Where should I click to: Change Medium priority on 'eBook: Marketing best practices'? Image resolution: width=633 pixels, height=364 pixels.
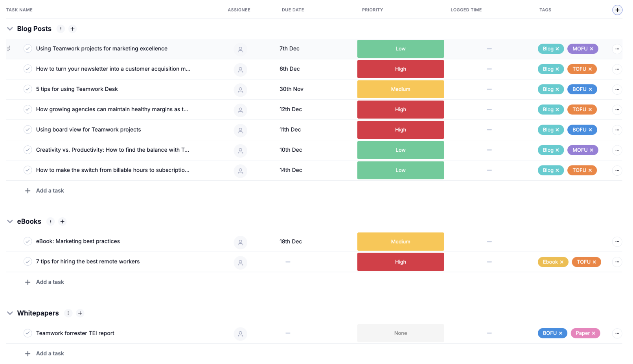click(400, 242)
